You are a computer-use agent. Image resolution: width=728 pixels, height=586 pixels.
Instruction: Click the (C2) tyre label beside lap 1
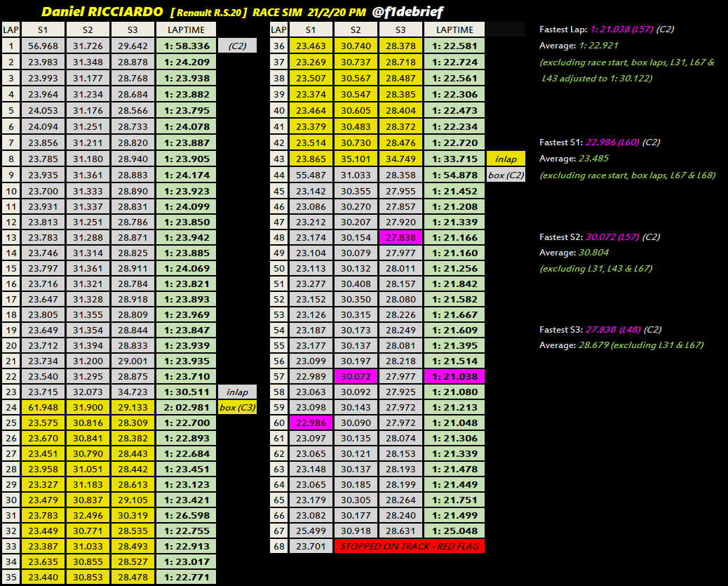pyautogui.click(x=237, y=46)
